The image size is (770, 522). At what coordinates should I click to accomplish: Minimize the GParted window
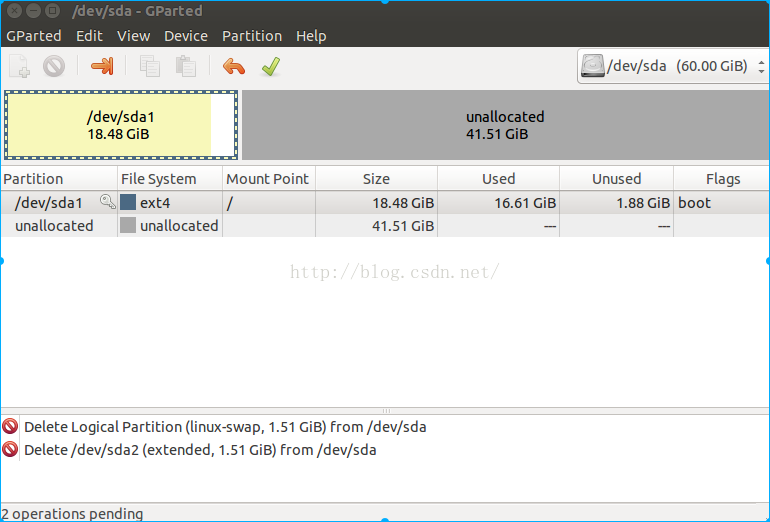pyautogui.click(x=33, y=10)
